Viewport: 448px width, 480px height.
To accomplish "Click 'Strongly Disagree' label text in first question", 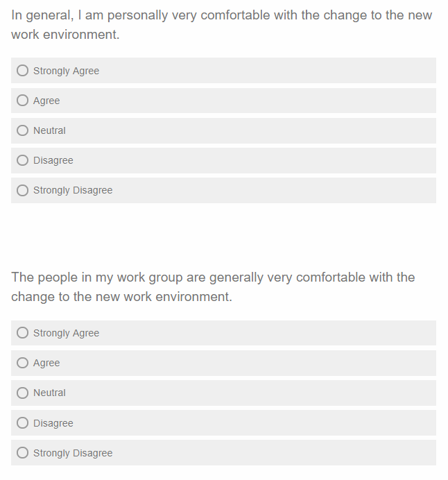I will 73,190.
